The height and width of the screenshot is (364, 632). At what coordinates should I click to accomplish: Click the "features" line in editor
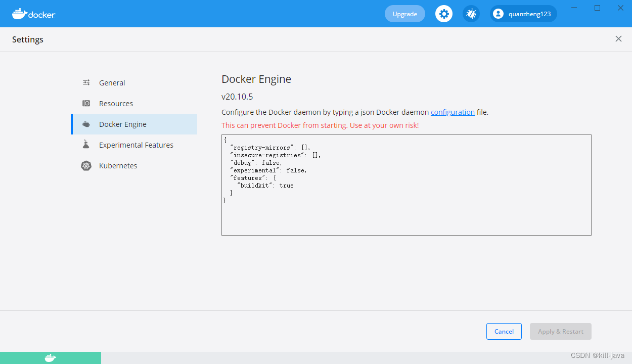[x=252, y=178]
